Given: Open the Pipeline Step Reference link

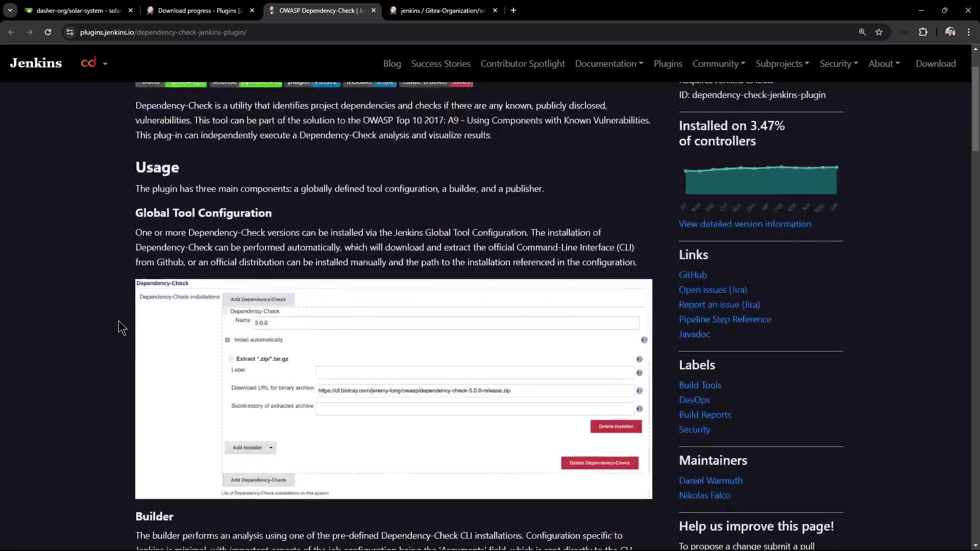Looking at the screenshot, I should point(725,319).
